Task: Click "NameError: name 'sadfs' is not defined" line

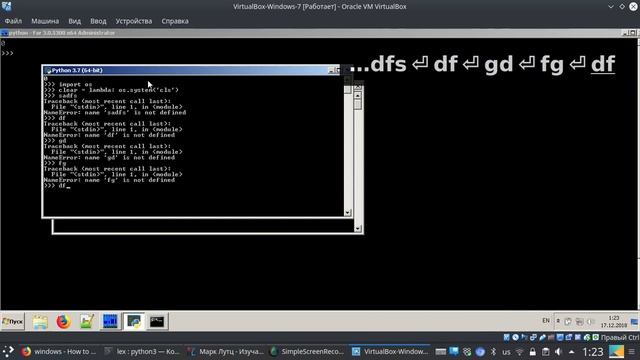Action: [115, 112]
